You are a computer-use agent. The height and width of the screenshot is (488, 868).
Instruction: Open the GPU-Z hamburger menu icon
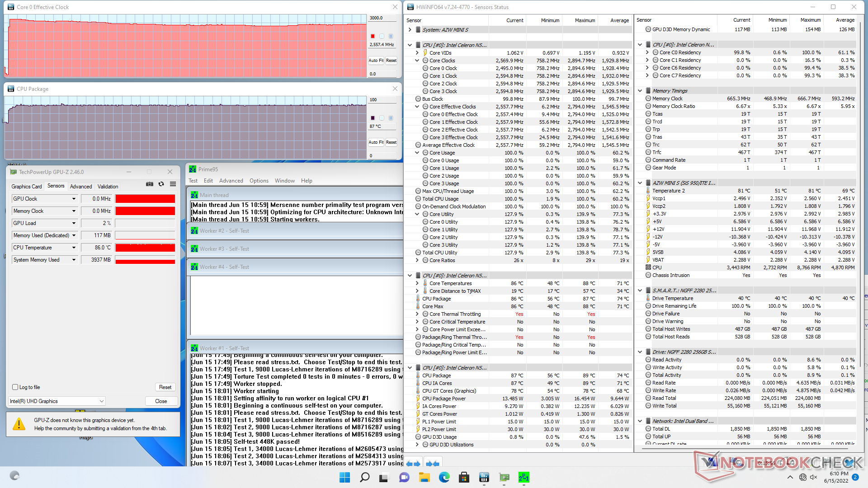point(173,184)
